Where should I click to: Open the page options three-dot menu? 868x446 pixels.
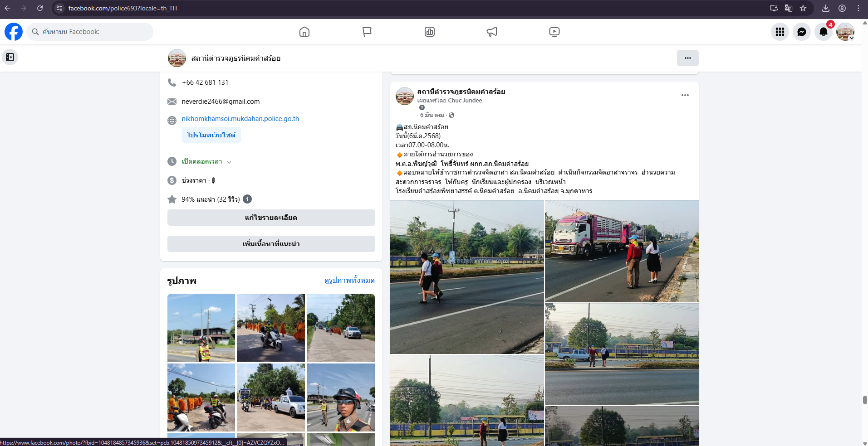point(687,58)
